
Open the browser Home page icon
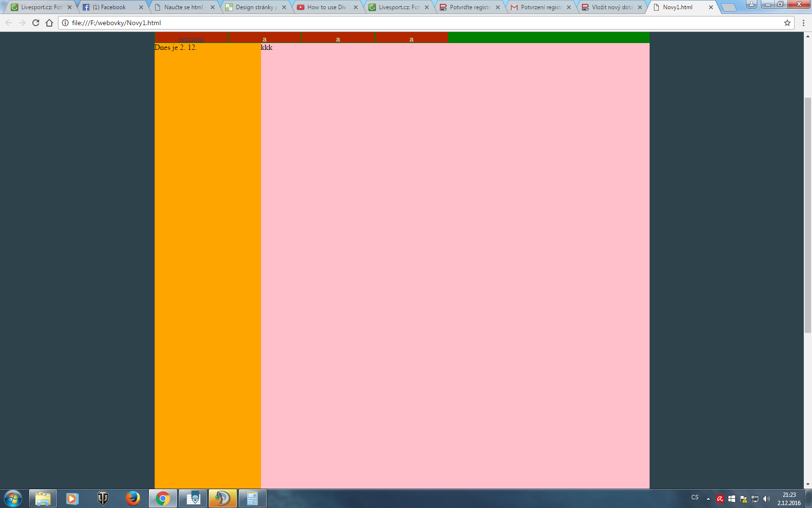coord(49,23)
